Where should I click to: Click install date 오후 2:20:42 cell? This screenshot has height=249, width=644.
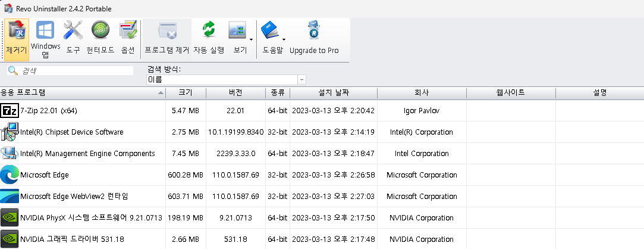pos(334,111)
